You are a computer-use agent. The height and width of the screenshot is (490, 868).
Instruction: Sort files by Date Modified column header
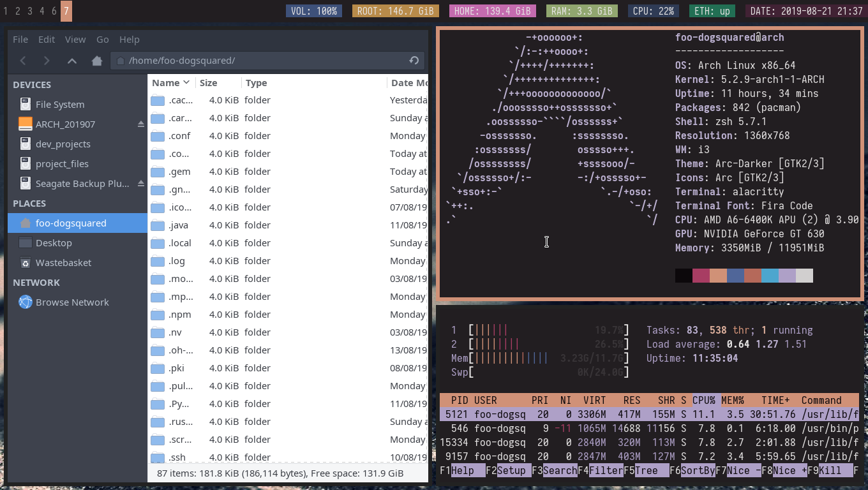408,83
